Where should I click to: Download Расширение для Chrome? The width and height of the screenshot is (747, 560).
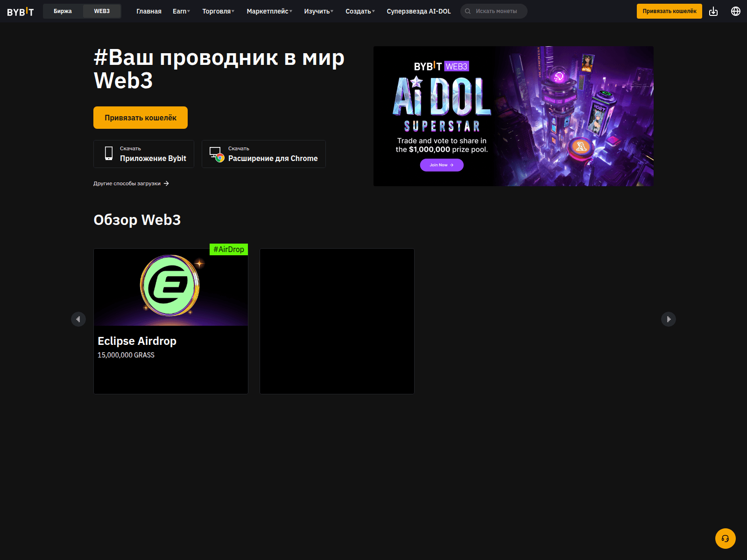click(x=264, y=154)
